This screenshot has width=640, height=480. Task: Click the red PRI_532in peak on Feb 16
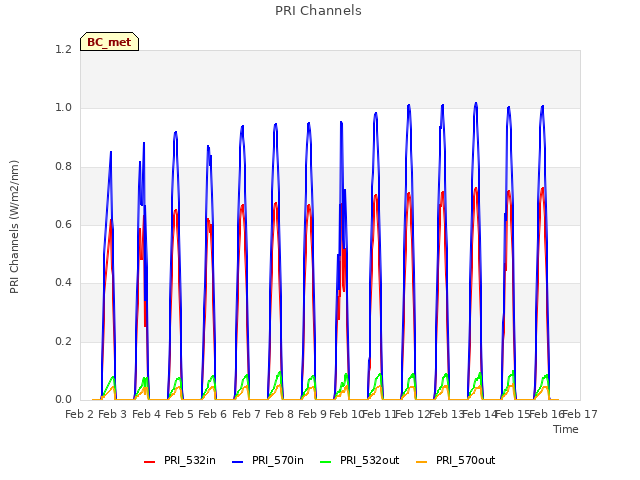click(542, 189)
